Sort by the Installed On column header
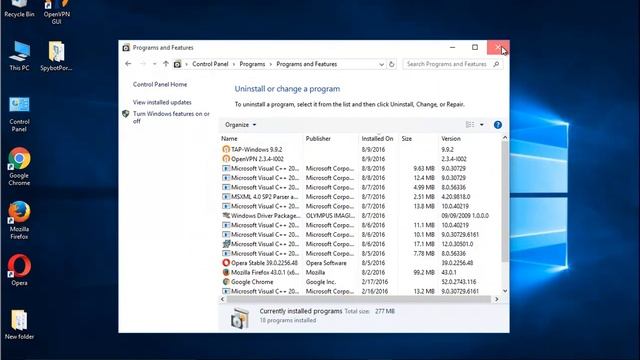The image size is (640, 360). pos(378,139)
